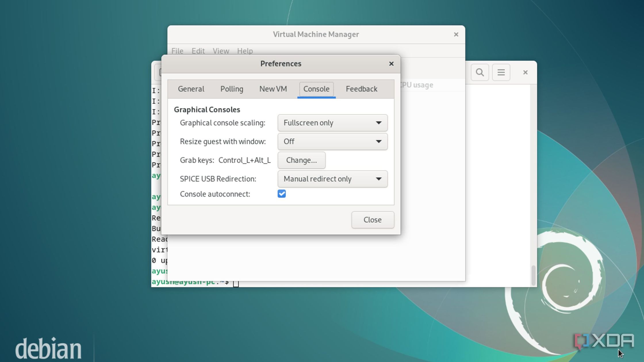Image resolution: width=644 pixels, height=362 pixels.
Task: Click the terminal search magnifier icon
Action: (x=480, y=72)
